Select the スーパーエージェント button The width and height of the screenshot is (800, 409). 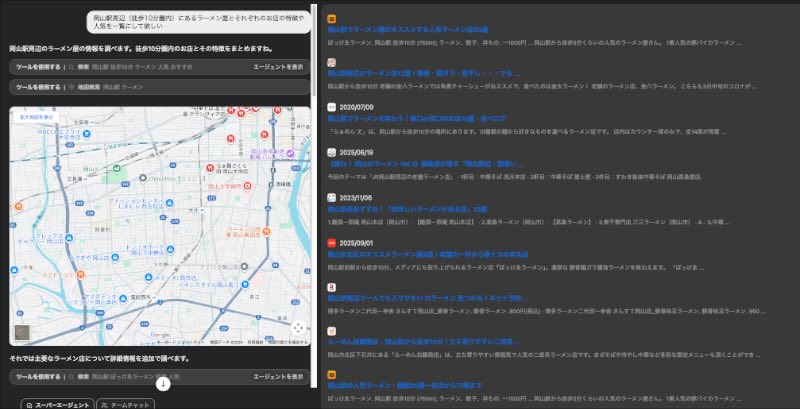(57, 405)
